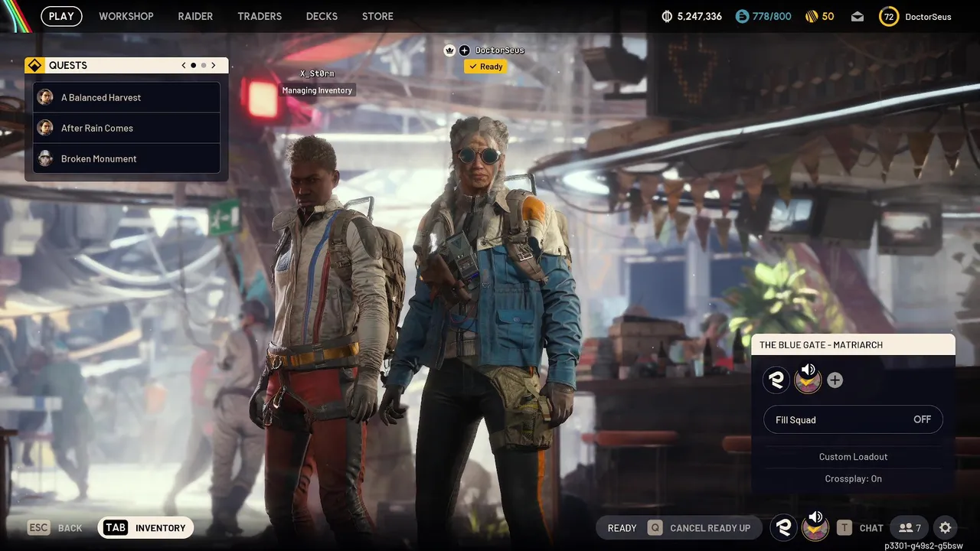Click the gold stacked currency icon

pos(812,16)
